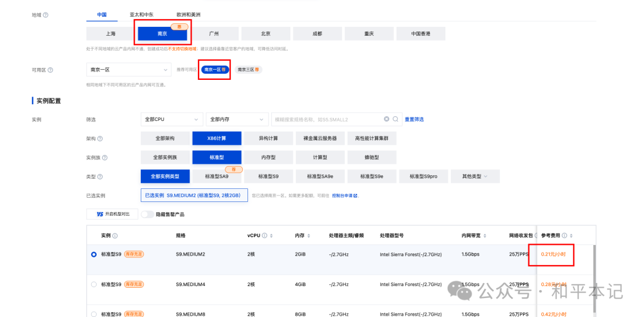Select the X86计算 architecture

217,138
